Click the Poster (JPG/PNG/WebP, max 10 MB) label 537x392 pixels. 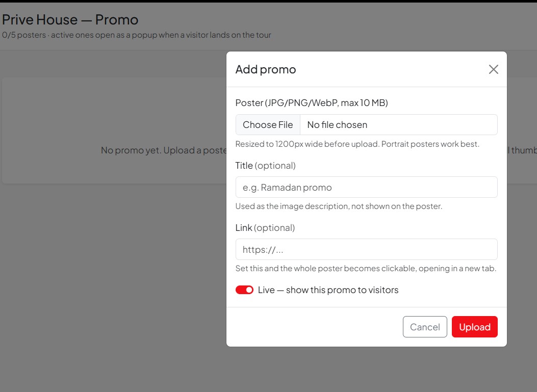[312, 102]
